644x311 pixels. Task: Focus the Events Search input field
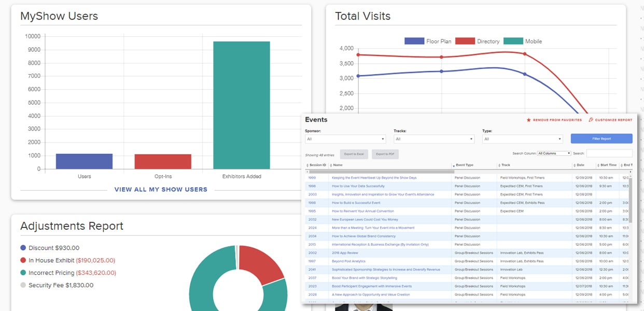609,153
